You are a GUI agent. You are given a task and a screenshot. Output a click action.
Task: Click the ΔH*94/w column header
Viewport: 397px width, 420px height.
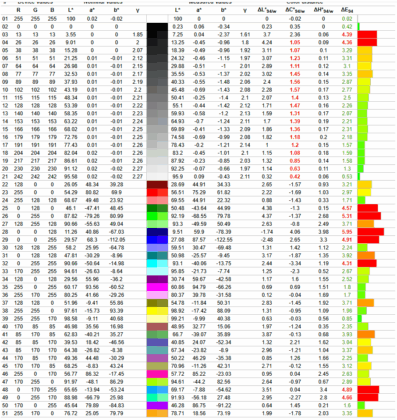(323, 10)
